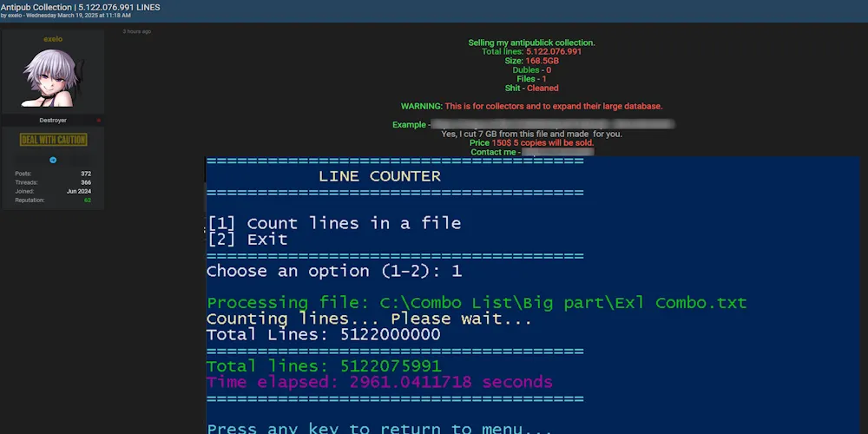Click the '[2] Exit' menu option

click(x=247, y=239)
